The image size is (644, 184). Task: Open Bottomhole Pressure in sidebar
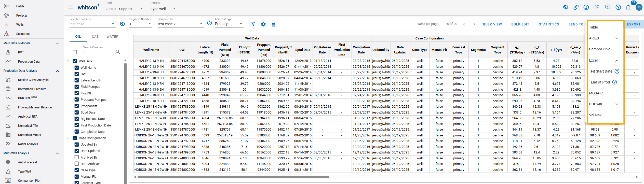click(x=32, y=89)
